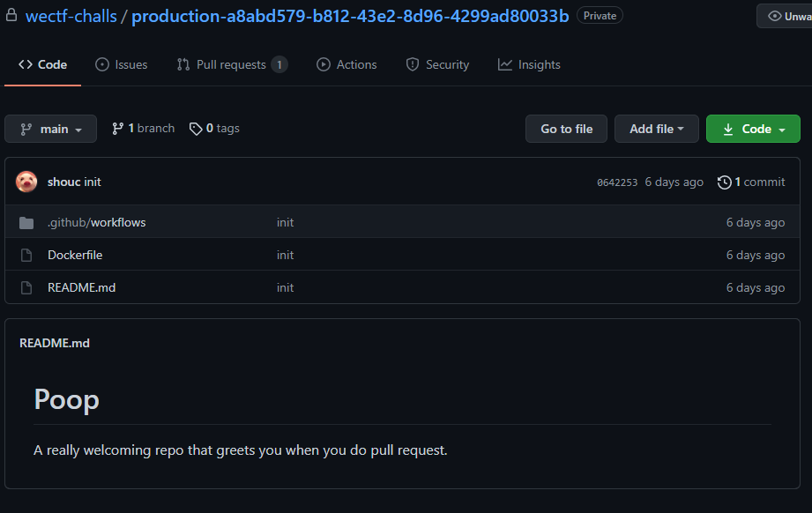The image size is (812, 513).
Task: View the 1 branch link
Action: click(x=144, y=129)
